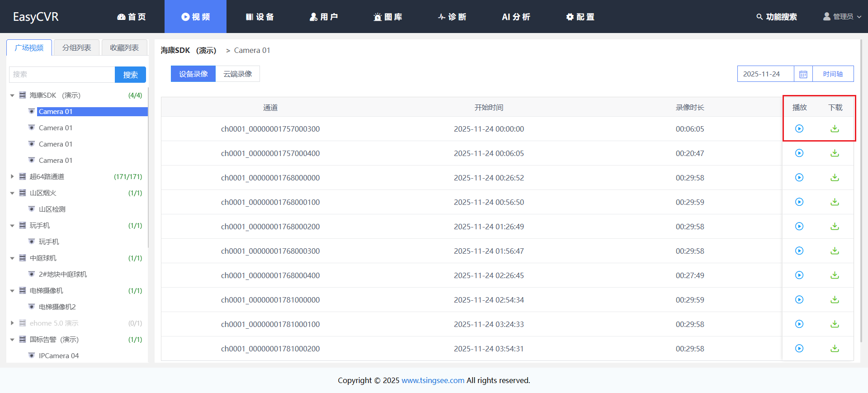The height and width of the screenshot is (393, 868).
Task: Play the recording starting at 00:00:00
Action: point(799,129)
